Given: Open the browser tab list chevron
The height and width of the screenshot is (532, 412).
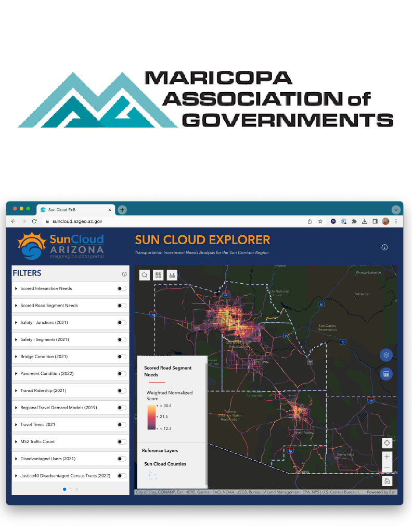Looking at the screenshot, I should pyautogui.click(x=396, y=210).
